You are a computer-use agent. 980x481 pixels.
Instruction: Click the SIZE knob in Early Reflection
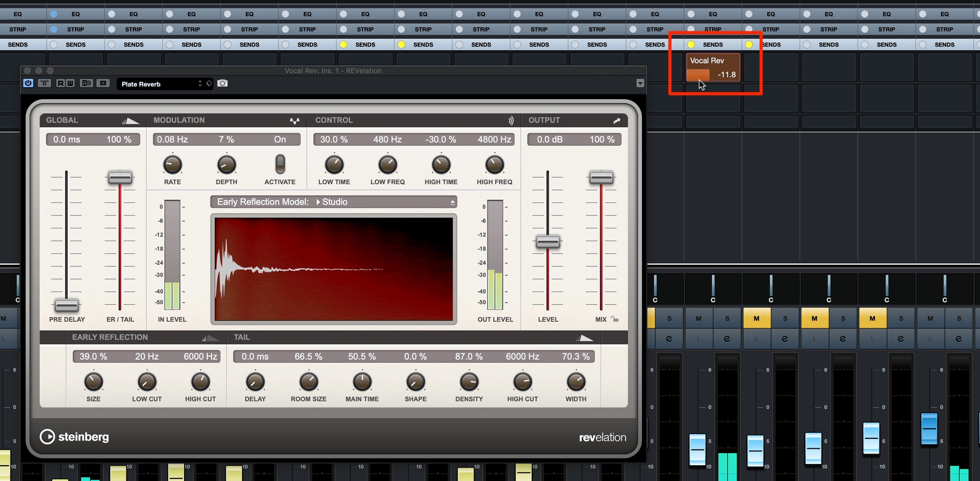93,381
